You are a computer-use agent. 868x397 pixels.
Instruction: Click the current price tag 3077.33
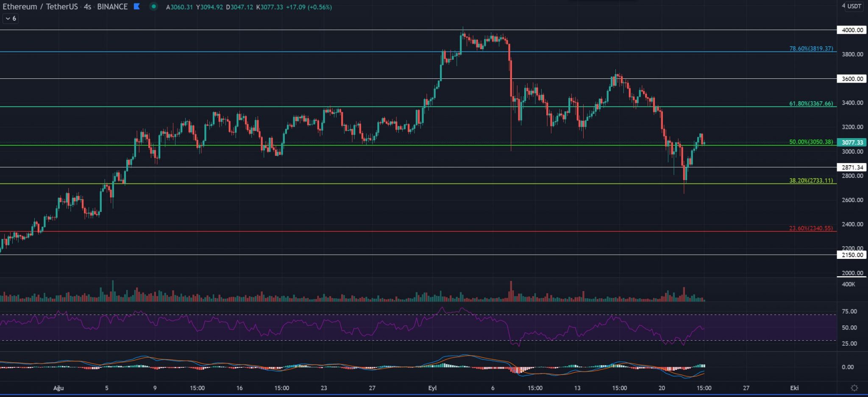pos(852,143)
